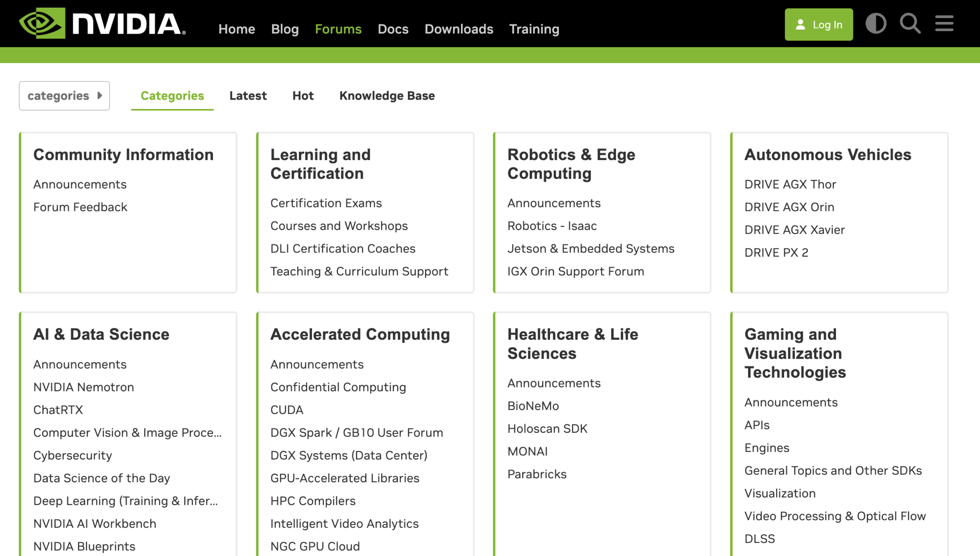Image resolution: width=980 pixels, height=556 pixels.
Task: Open Training from the navigation bar
Action: pyautogui.click(x=534, y=29)
